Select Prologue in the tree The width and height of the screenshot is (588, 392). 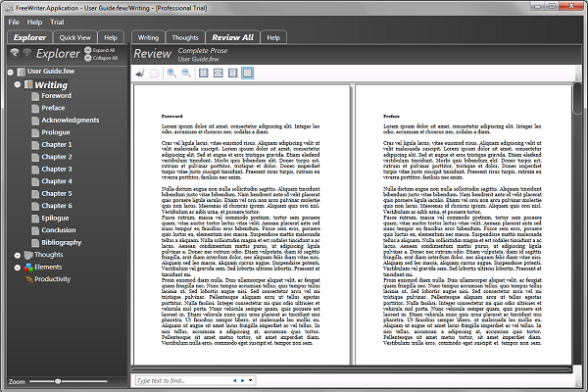click(56, 133)
